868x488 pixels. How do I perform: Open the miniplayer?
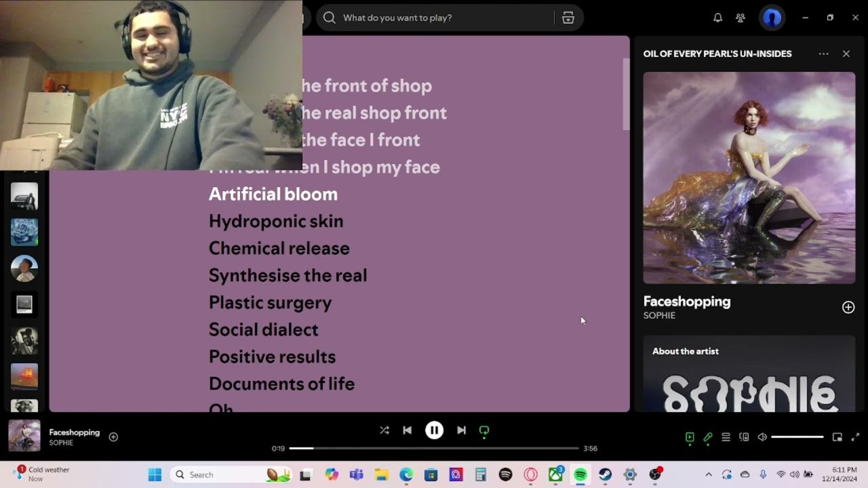click(x=837, y=437)
